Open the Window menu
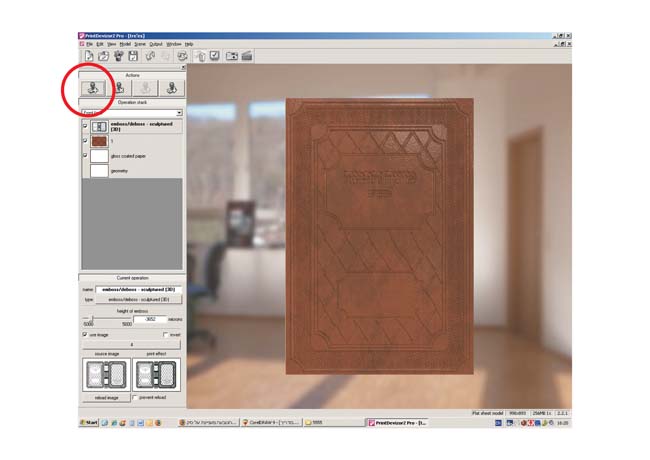 pyautogui.click(x=174, y=44)
